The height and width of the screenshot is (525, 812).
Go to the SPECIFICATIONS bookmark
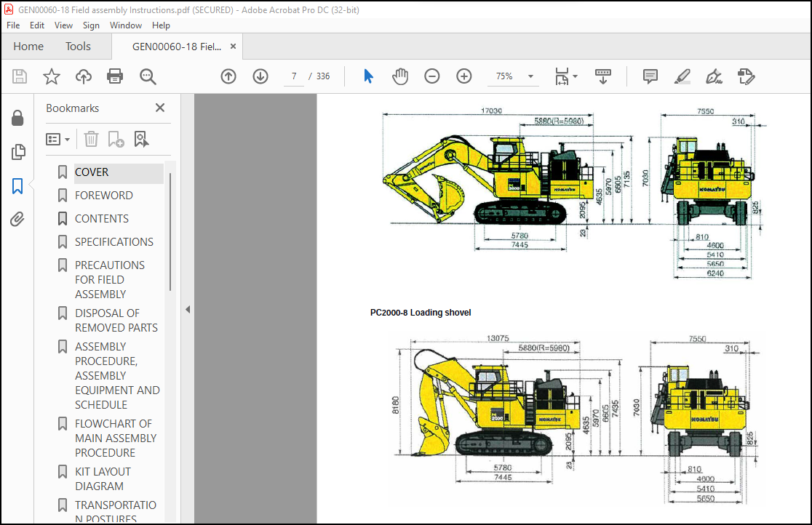coord(114,242)
